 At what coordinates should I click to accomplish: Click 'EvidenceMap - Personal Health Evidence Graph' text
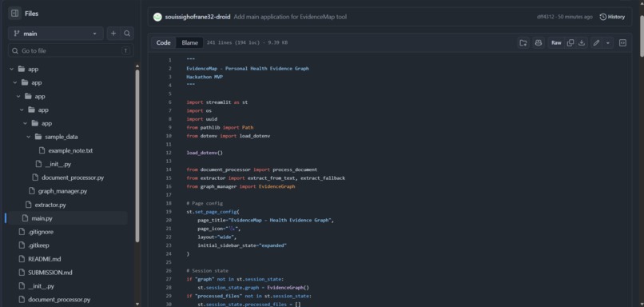point(248,69)
